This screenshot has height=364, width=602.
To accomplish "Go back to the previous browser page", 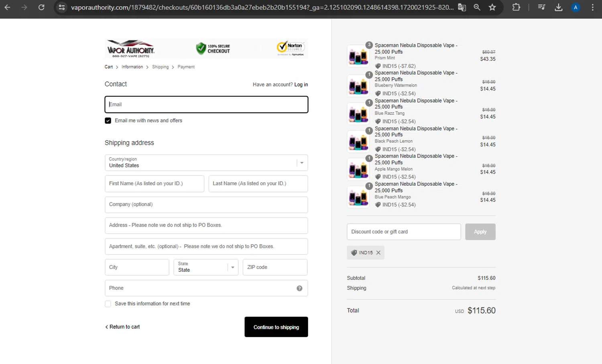I will click(x=8, y=7).
